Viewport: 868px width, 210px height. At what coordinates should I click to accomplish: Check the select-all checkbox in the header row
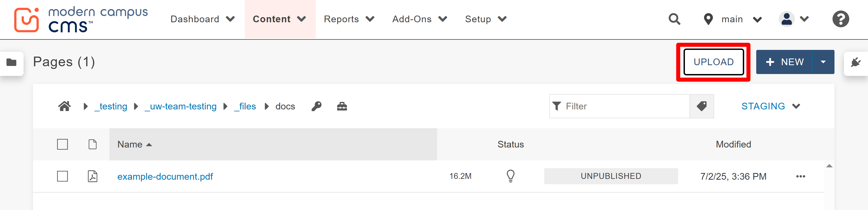coord(63,144)
